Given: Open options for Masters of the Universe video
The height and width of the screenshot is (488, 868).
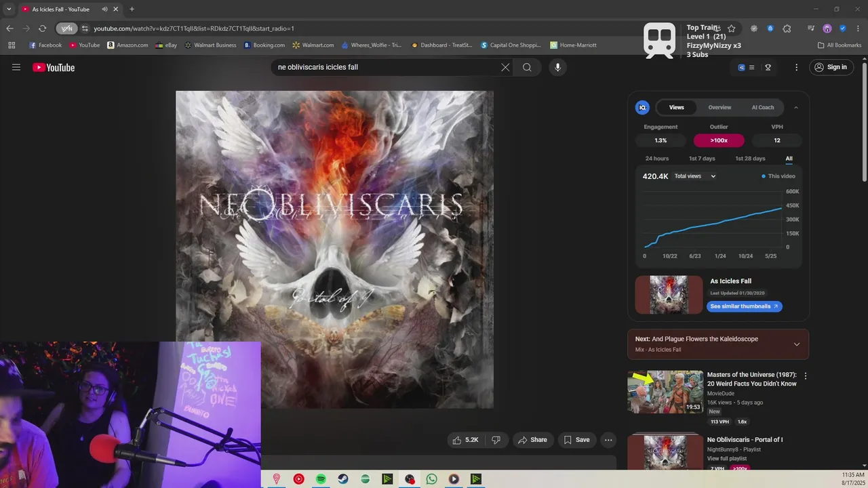Looking at the screenshot, I should pyautogui.click(x=806, y=375).
